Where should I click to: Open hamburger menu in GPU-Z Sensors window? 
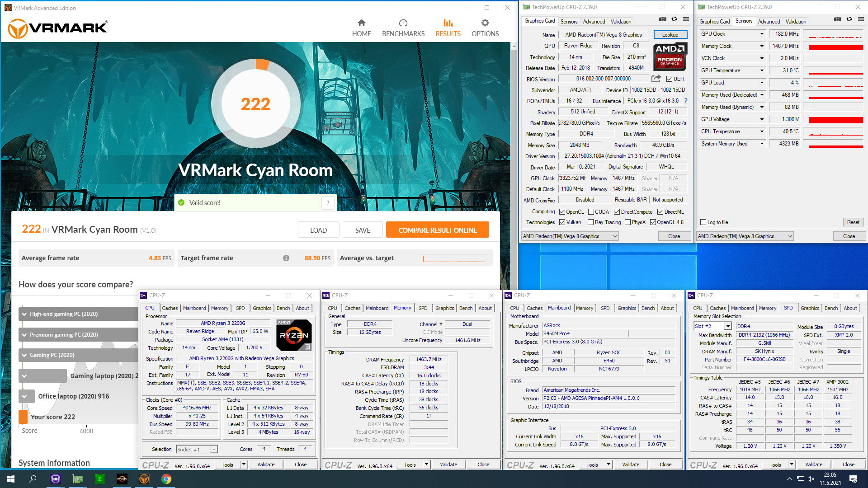tap(861, 19)
